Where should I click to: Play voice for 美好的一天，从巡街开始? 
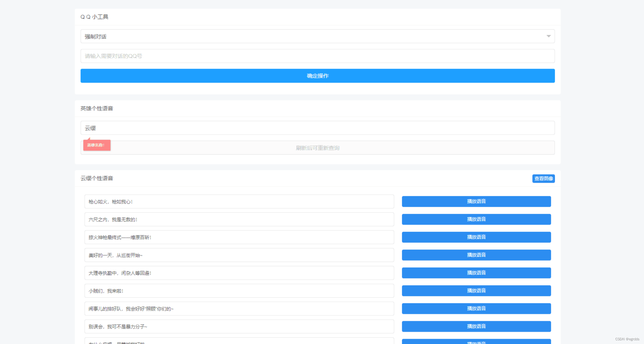click(x=476, y=255)
